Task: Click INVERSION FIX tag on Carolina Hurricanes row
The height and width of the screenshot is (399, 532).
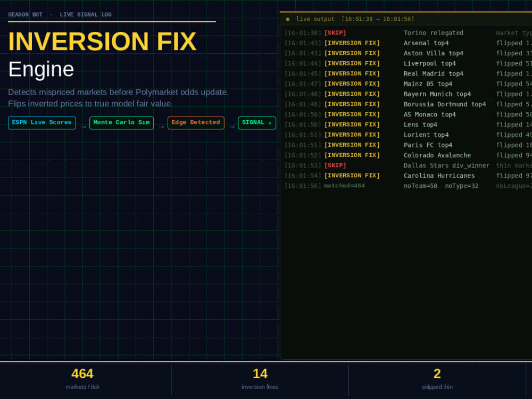Action: (352, 176)
